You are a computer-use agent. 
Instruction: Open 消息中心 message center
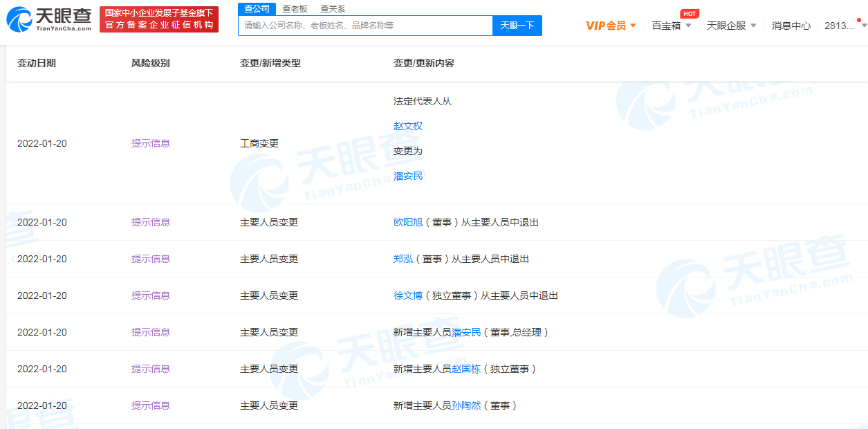(x=791, y=26)
